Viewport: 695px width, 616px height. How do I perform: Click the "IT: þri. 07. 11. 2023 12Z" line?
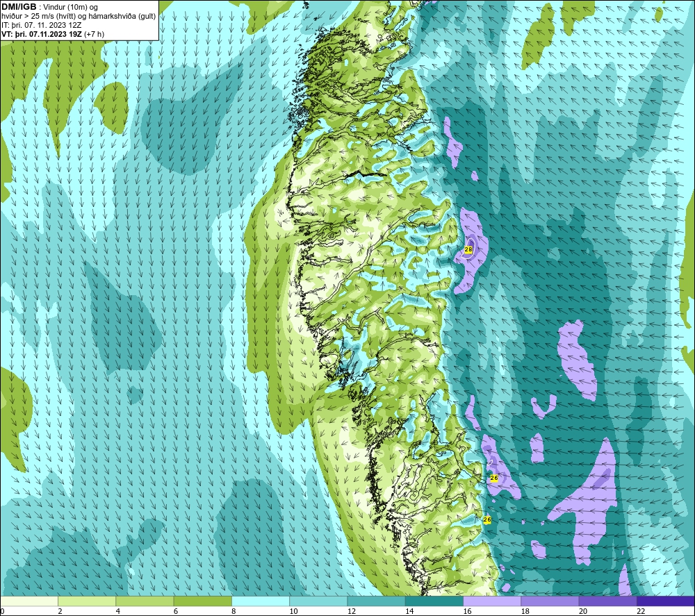pos(41,25)
